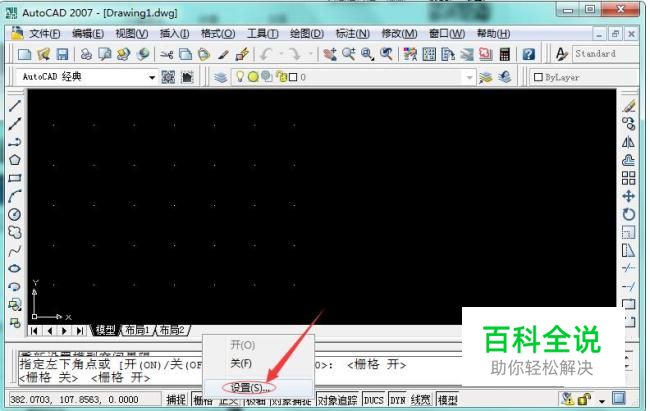The width and height of the screenshot is (650, 411).
Task: Open the Layer Properties Manager icon
Action: [x=221, y=77]
